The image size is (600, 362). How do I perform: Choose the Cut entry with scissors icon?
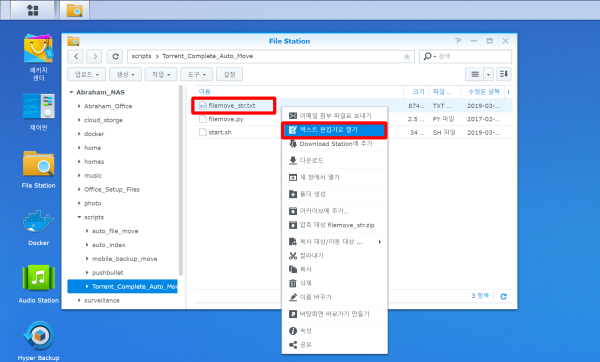click(335, 256)
